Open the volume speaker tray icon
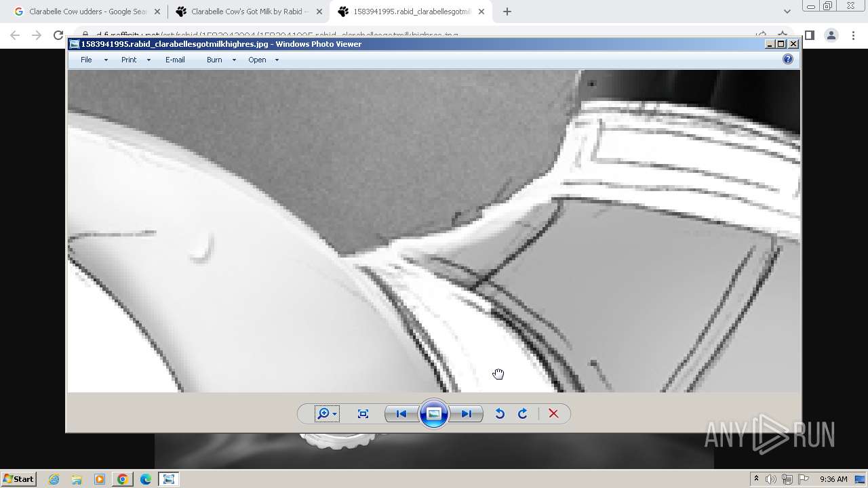Image resolution: width=868 pixels, height=488 pixels. coord(771,479)
